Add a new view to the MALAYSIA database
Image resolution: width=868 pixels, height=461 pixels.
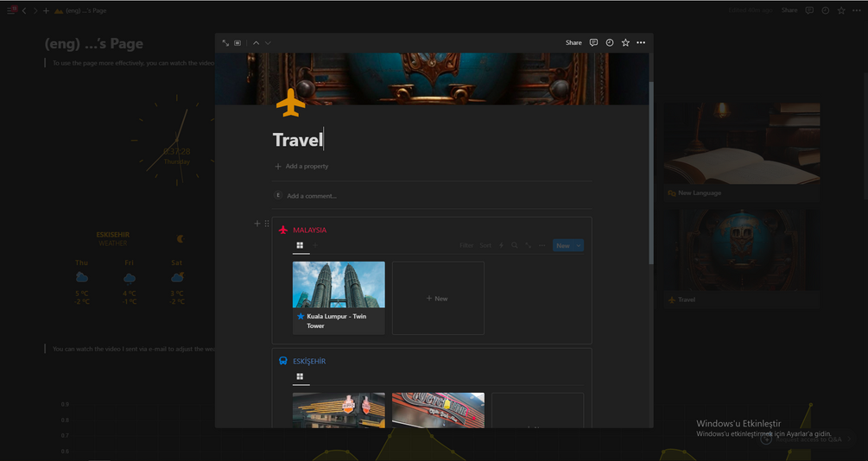[315, 245]
